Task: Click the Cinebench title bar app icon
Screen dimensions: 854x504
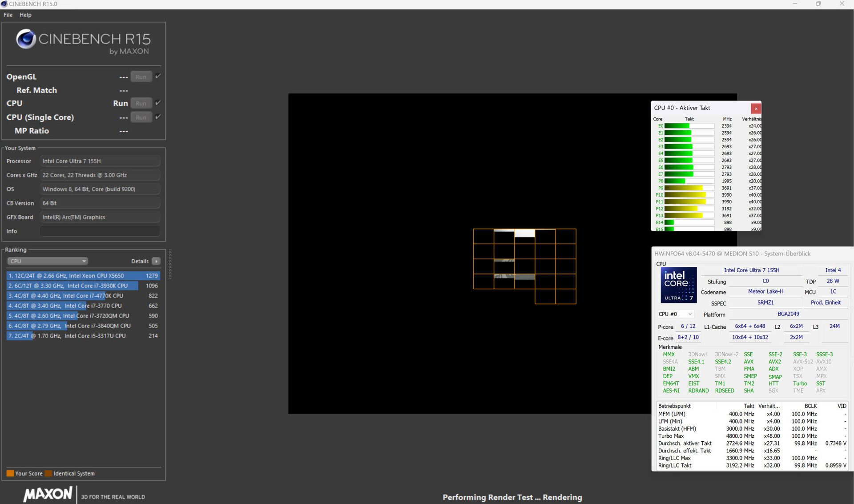Action: (4, 4)
